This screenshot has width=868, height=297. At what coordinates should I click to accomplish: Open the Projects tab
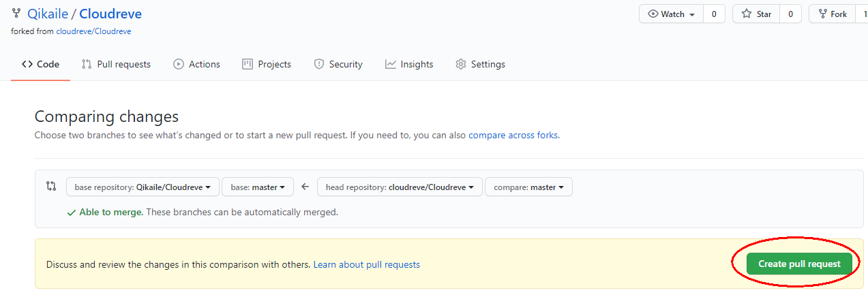click(267, 64)
